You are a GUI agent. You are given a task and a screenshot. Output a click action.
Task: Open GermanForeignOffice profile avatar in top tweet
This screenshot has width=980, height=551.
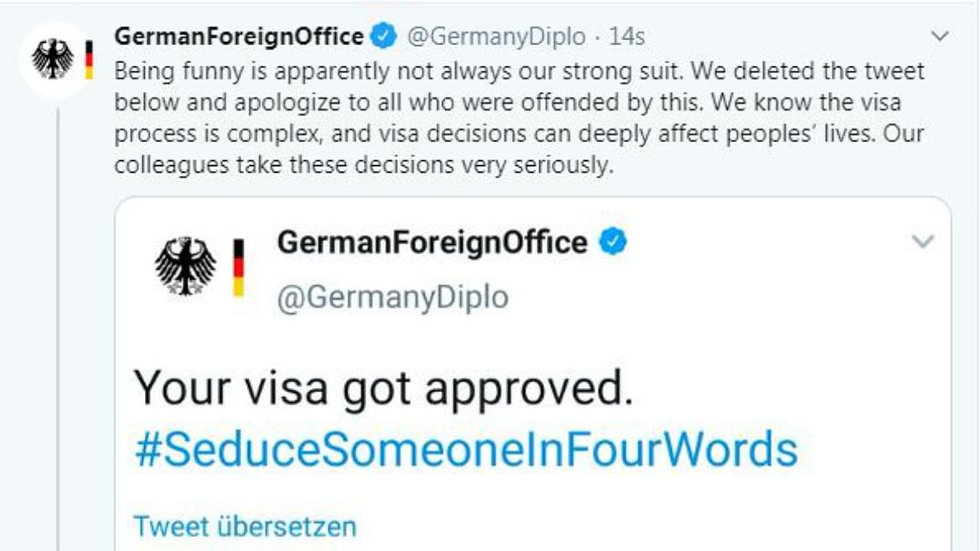click(57, 59)
